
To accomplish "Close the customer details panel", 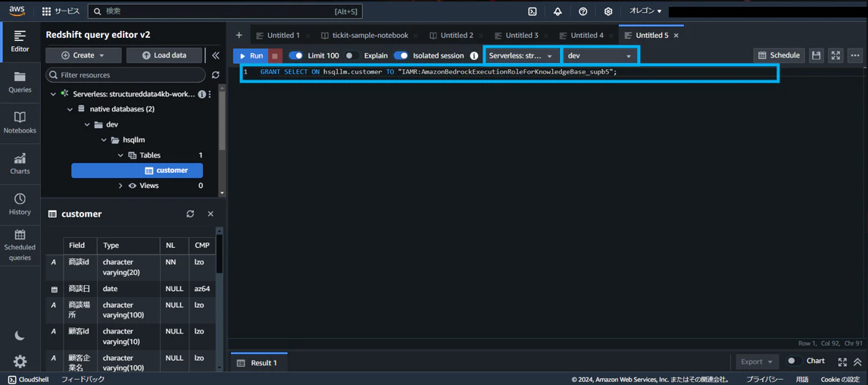I will 211,214.
